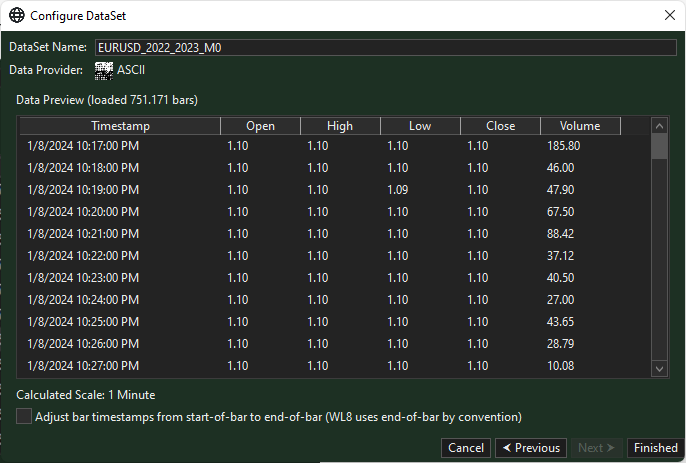Click the globe icon in title bar
686x463 pixels.
click(x=17, y=16)
